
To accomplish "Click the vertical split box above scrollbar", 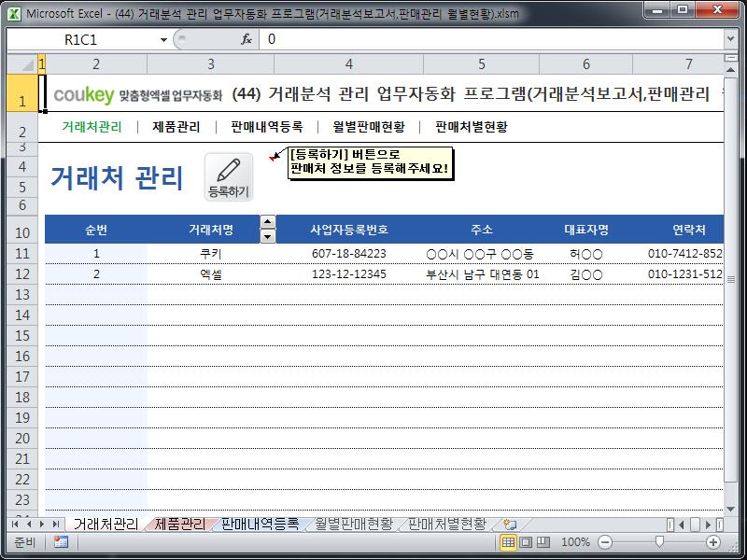I will [731, 58].
